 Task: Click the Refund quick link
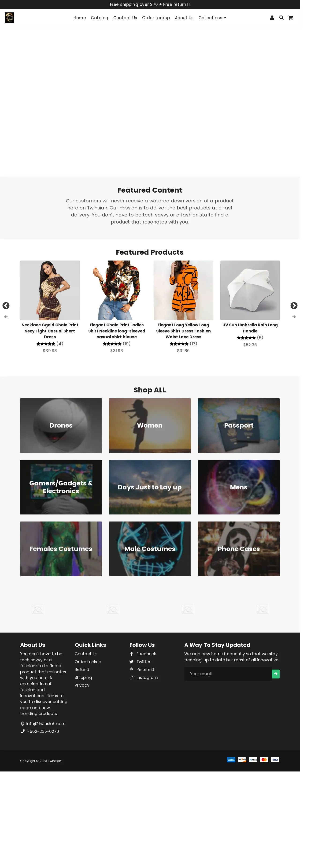[82, 670]
